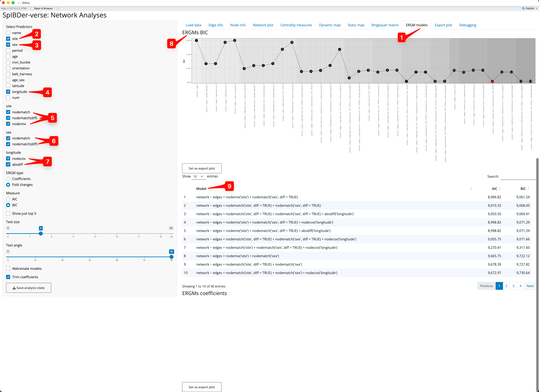Open the Debugging tab

[467, 25]
